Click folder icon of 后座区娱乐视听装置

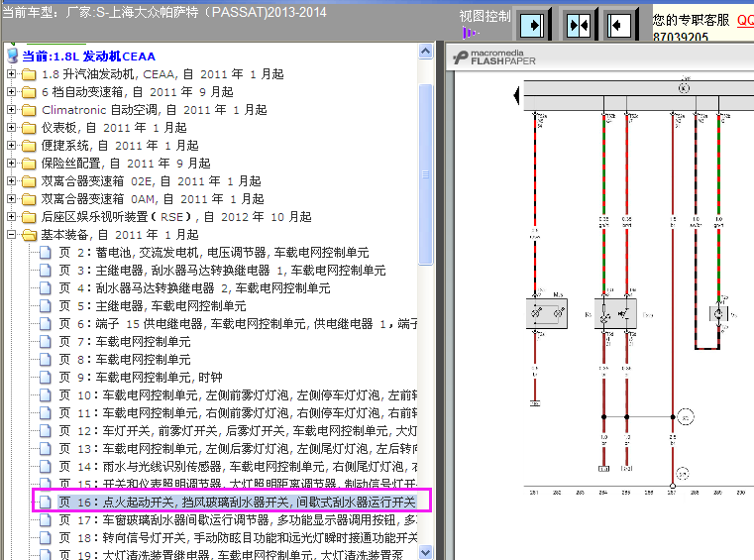29,217
